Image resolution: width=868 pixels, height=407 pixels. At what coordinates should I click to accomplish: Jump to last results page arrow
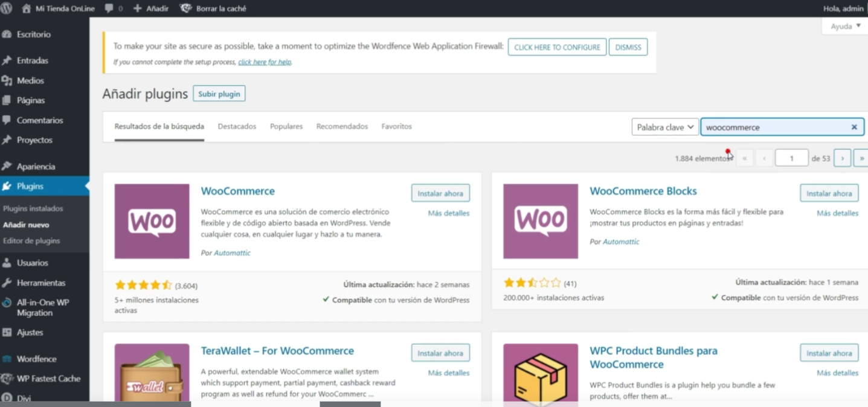861,158
